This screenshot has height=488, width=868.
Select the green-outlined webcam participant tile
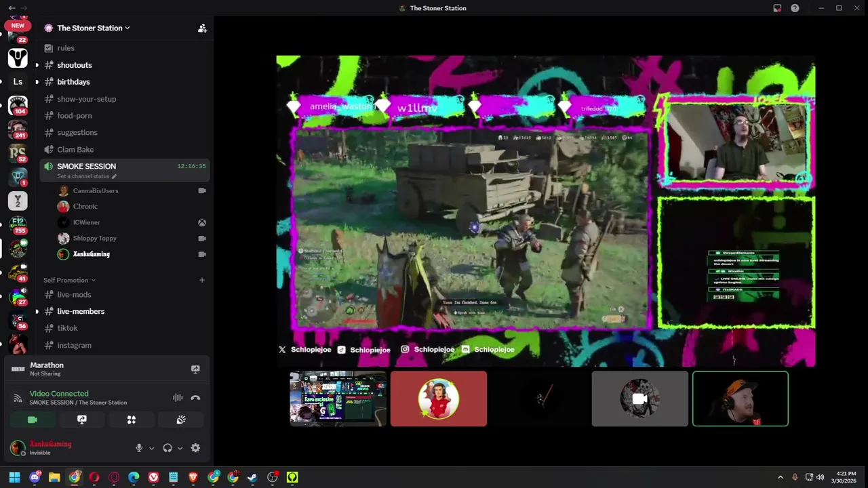pos(741,399)
